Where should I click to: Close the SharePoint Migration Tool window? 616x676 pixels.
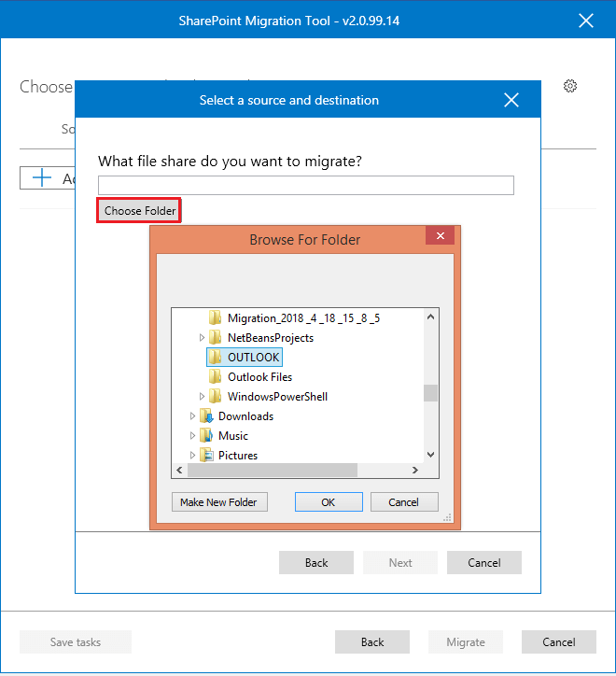point(586,21)
